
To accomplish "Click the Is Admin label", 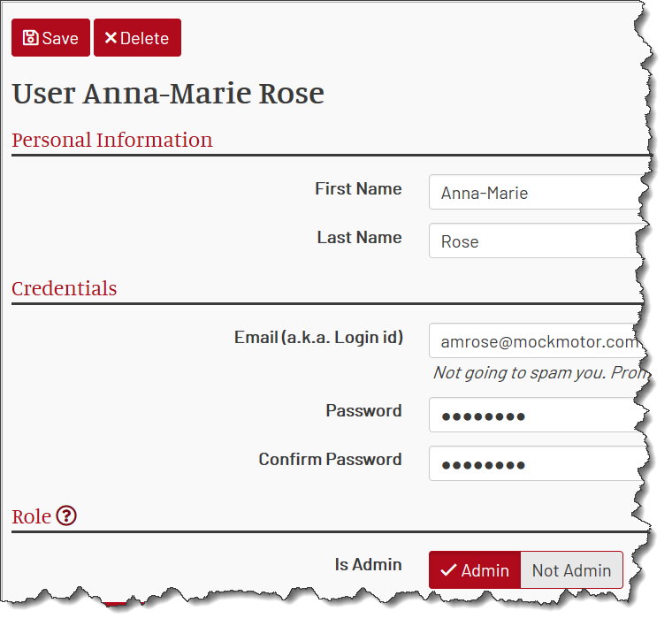I will [x=368, y=564].
